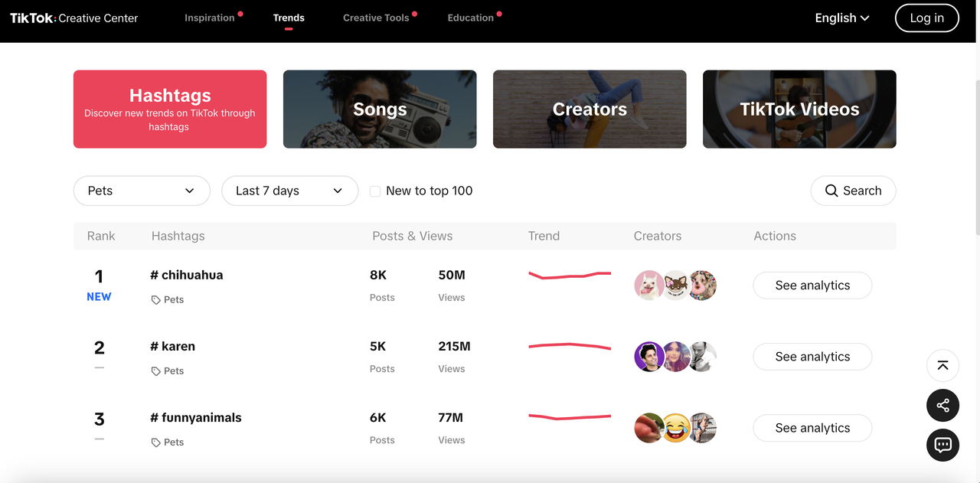Click the 8K posts value

(x=378, y=275)
